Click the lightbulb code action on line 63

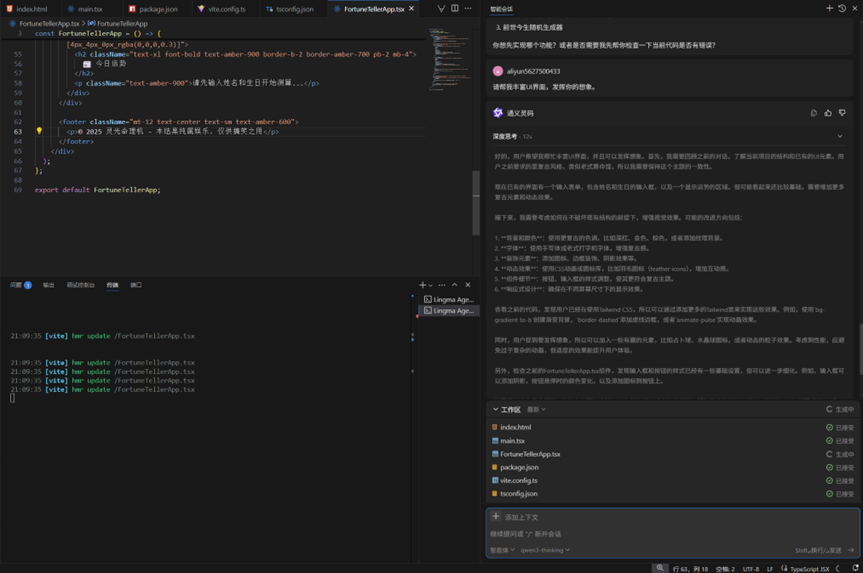pos(39,131)
